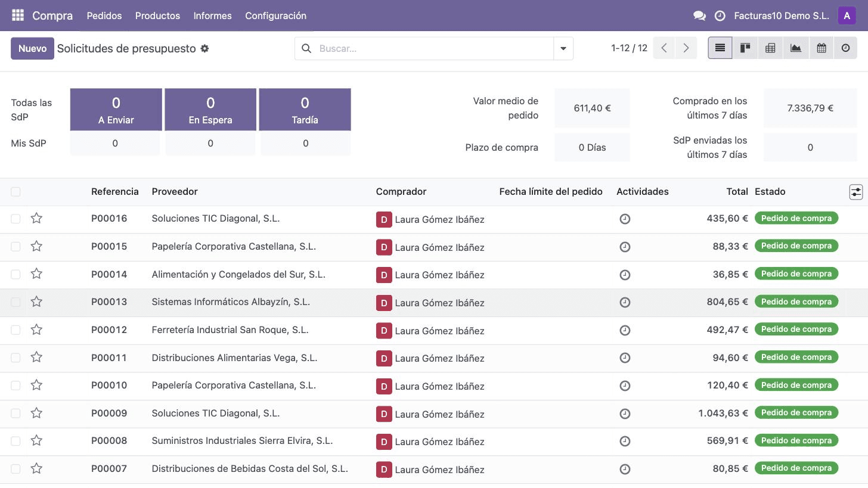Open the gear settings next to Solicitudes de presupuesto
The width and height of the screenshot is (868, 488).
tap(204, 48)
